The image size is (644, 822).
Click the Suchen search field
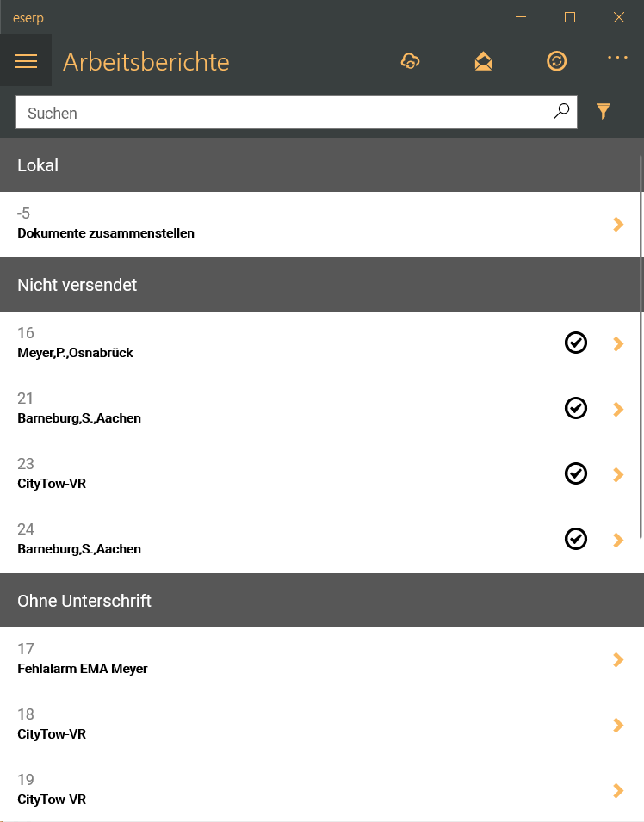(296, 112)
